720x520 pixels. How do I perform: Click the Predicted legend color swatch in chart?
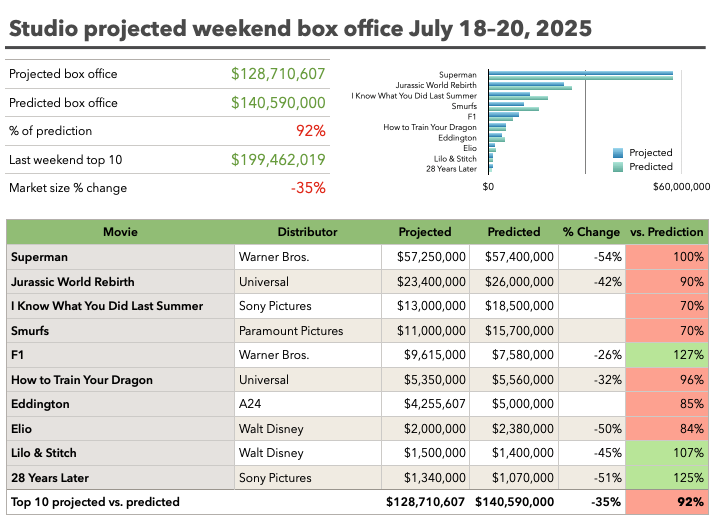pos(618,167)
